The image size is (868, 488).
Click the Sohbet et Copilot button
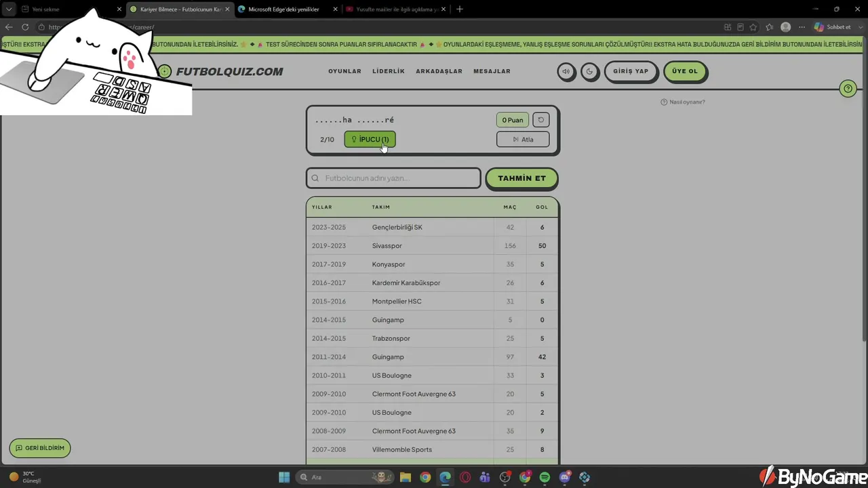tap(833, 27)
